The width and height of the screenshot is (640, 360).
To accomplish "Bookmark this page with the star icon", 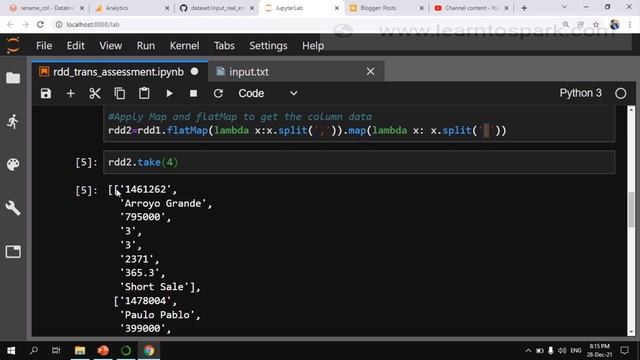I will (x=596, y=24).
